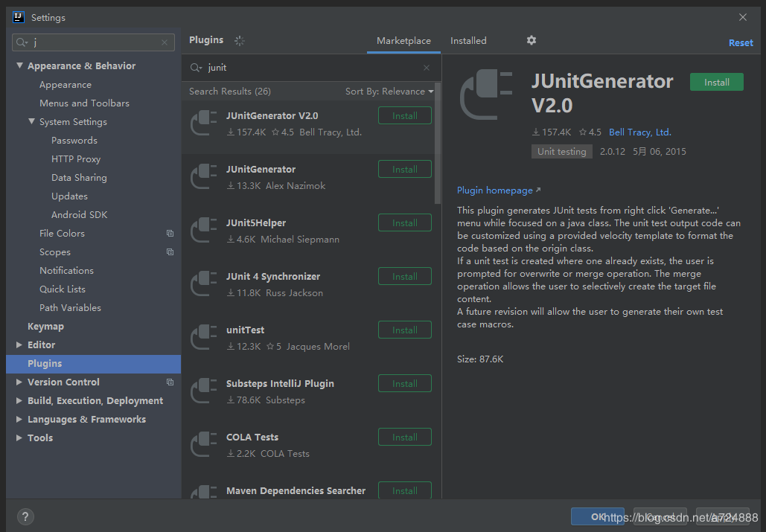766x532 pixels.
Task: Click the IntelliJ IDEA logo in title bar
Action: pyautogui.click(x=18, y=18)
